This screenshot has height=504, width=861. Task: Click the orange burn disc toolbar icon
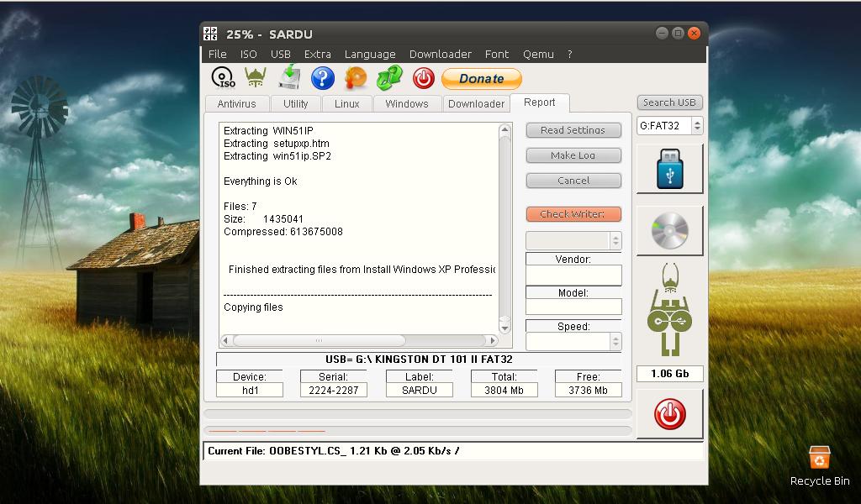click(356, 78)
